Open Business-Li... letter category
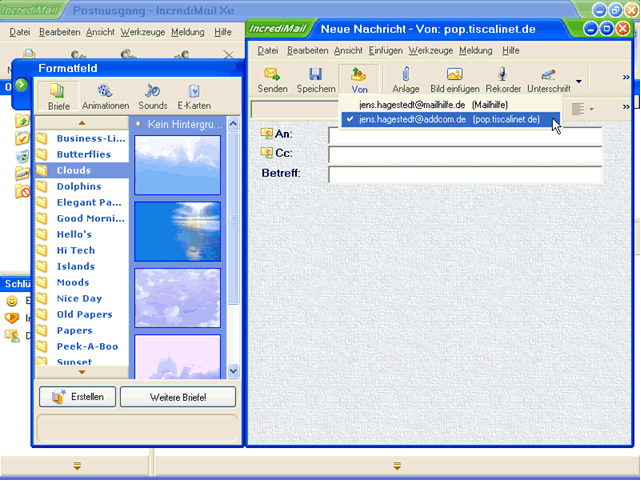 82,139
